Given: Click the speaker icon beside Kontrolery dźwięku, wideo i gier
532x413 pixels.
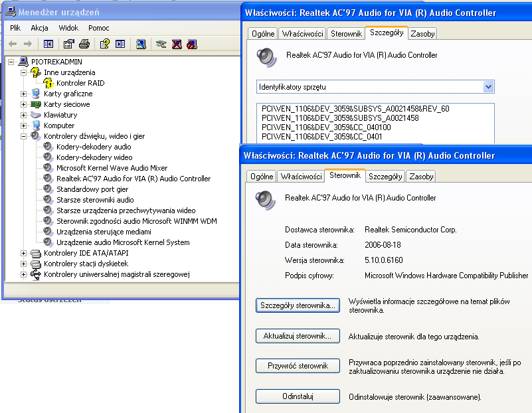Looking at the screenshot, I should (36, 136).
